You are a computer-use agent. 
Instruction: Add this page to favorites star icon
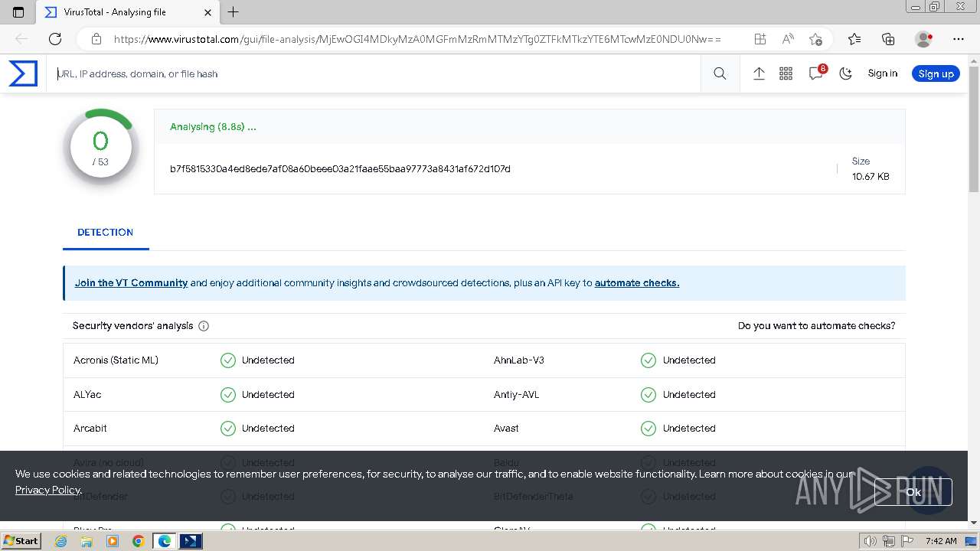point(815,39)
